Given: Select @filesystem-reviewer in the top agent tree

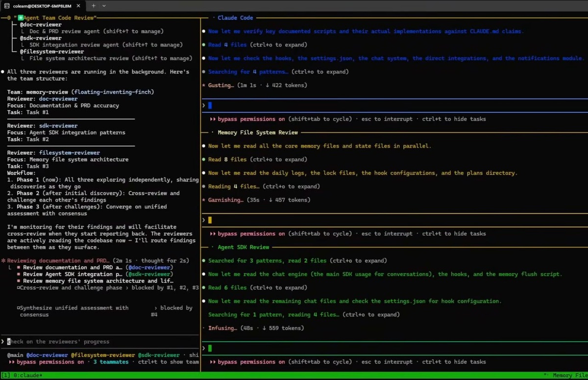Looking at the screenshot, I should click(52, 51).
